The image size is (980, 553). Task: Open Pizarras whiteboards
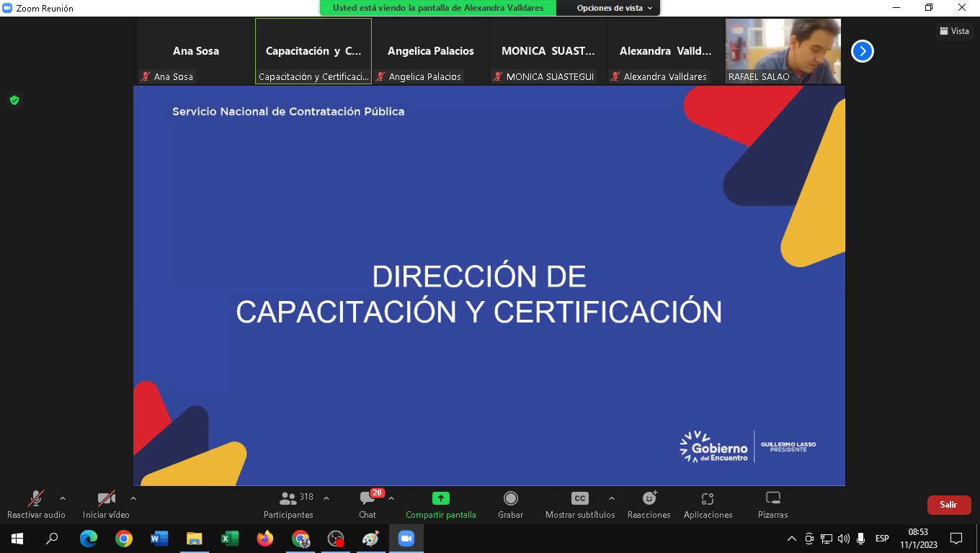point(772,504)
